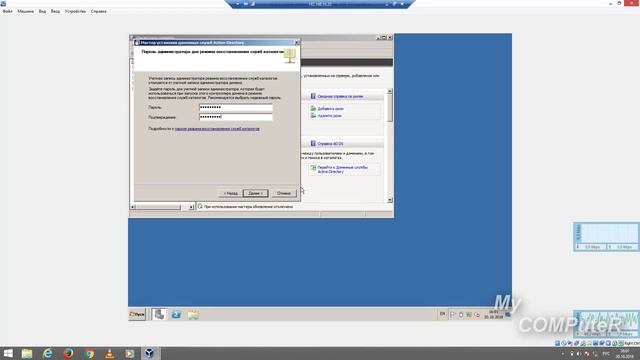This screenshot has width=640, height=360.
Task: Open the Устройства menu
Action: click(75, 11)
